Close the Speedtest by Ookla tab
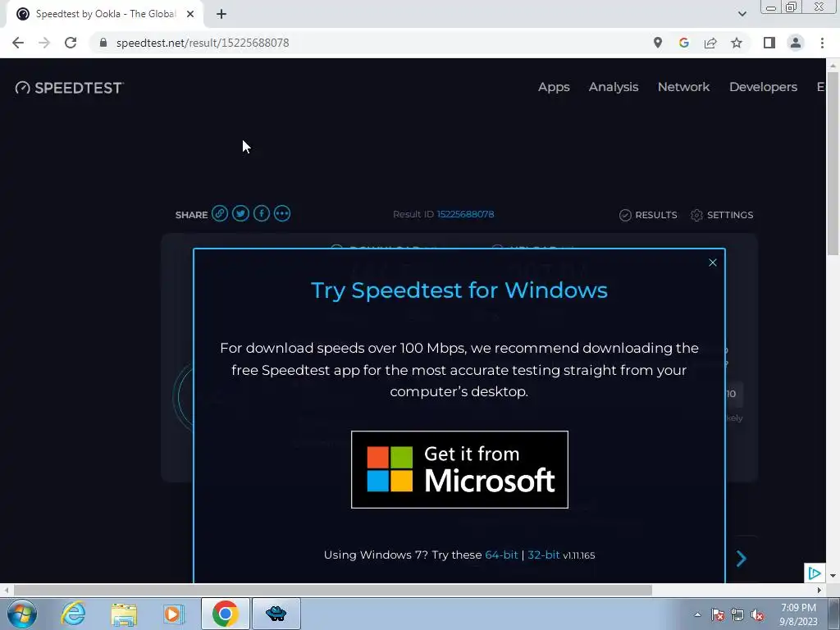The width and height of the screenshot is (840, 630). [190, 14]
